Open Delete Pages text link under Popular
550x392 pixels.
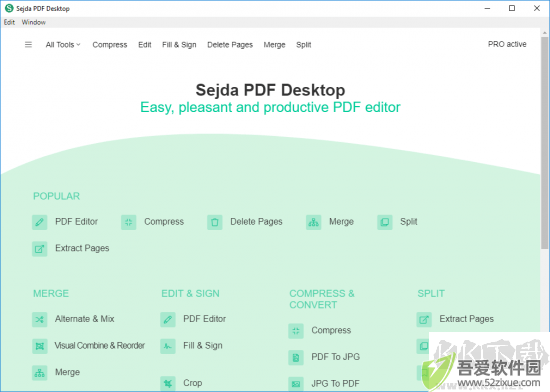(x=256, y=222)
